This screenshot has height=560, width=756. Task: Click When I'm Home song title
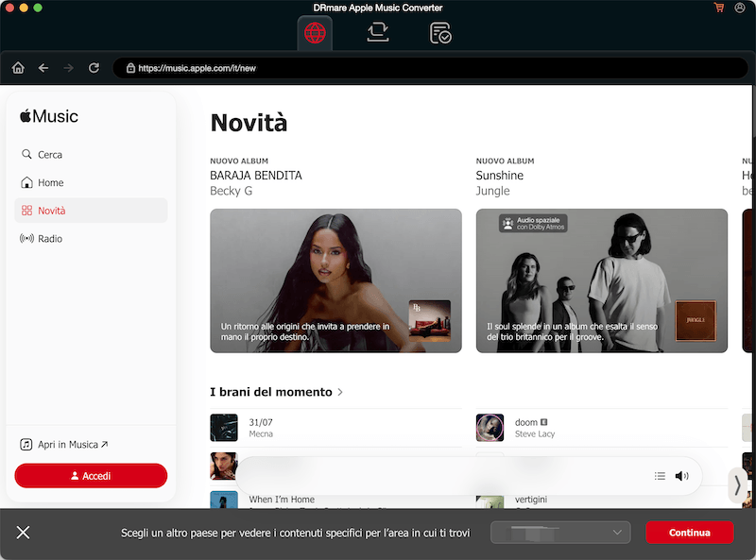pyautogui.click(x=282, y=500)
